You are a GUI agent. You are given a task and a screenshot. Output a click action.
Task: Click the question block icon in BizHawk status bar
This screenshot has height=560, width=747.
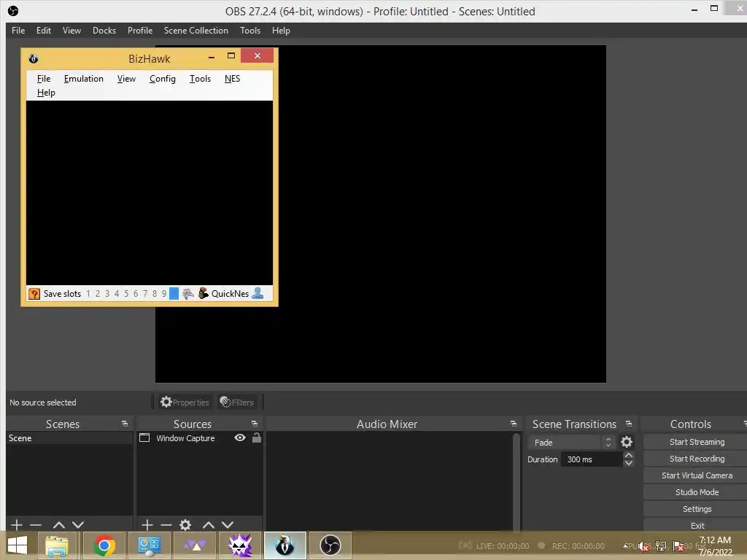coord(34,293)
